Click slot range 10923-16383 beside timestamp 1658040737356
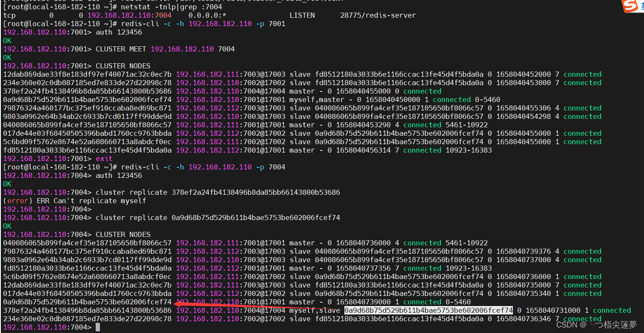 [x=469, y=268]
